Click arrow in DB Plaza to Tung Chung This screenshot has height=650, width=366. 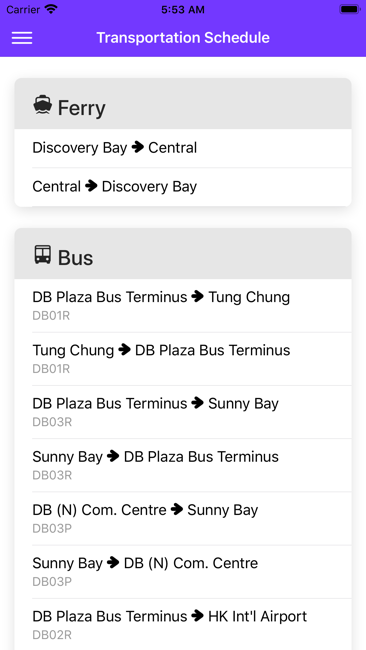point(198,296)
